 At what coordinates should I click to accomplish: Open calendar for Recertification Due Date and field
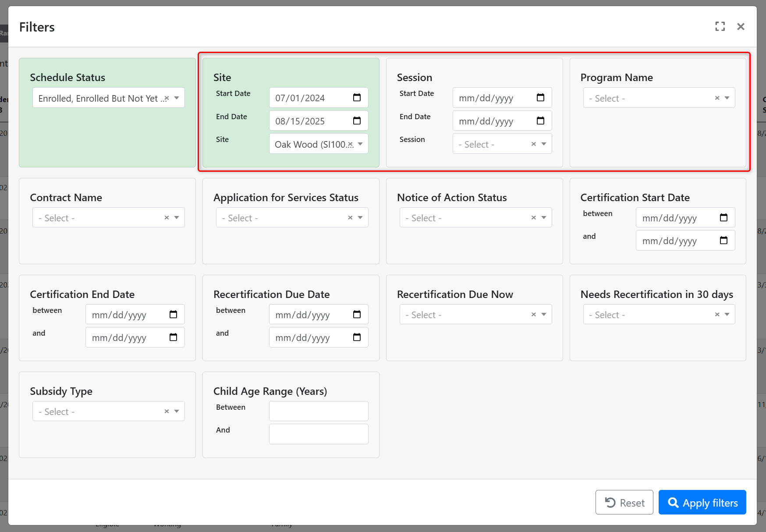tap(357, 337)
